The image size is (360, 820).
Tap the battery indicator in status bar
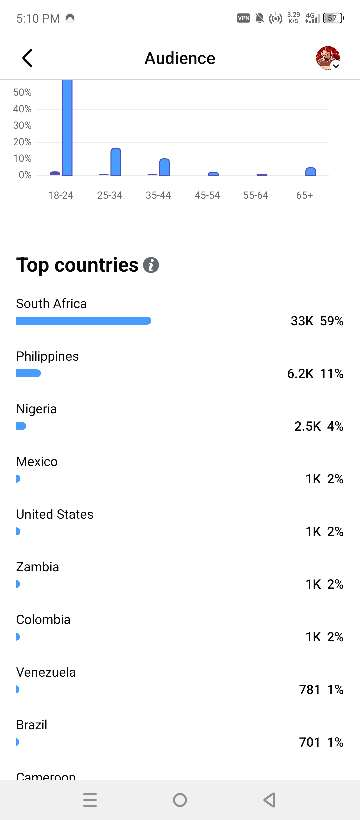[x=333, y=18]
